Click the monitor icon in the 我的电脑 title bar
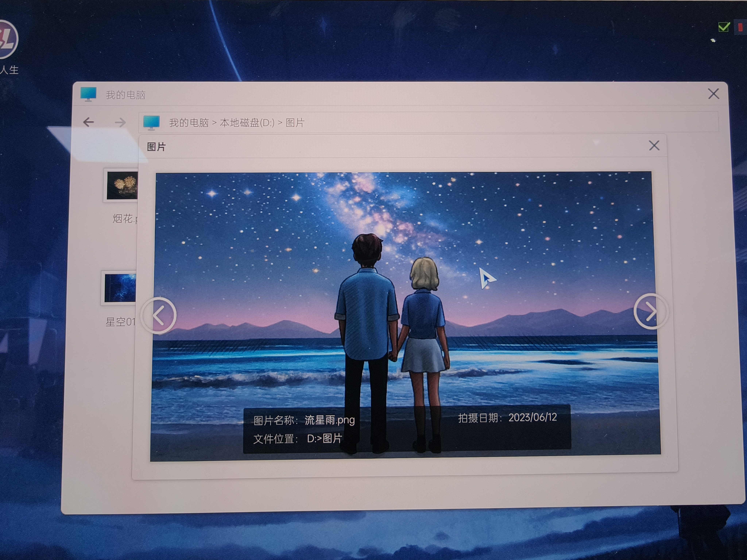The image size is (747, 560). click(88, 94)
